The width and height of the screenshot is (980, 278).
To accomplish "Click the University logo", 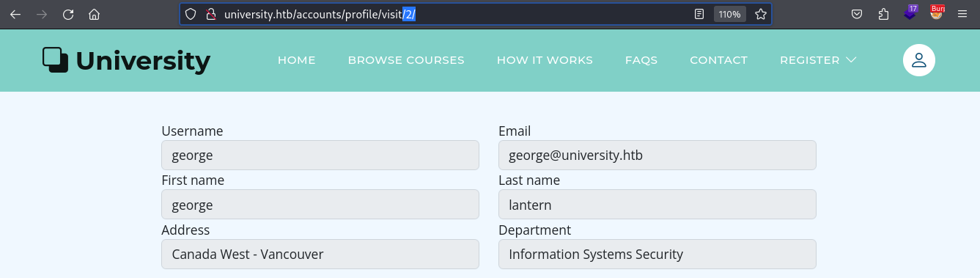I will (x=126, y=61).
